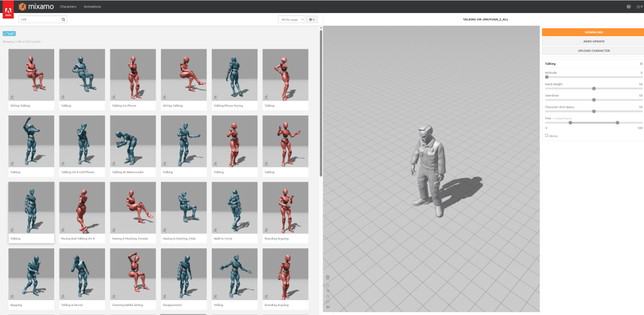Open the Characters tab

(68, 7)
